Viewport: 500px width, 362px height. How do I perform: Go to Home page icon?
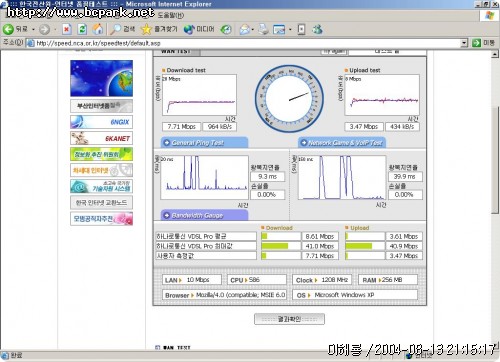[98, 29]
